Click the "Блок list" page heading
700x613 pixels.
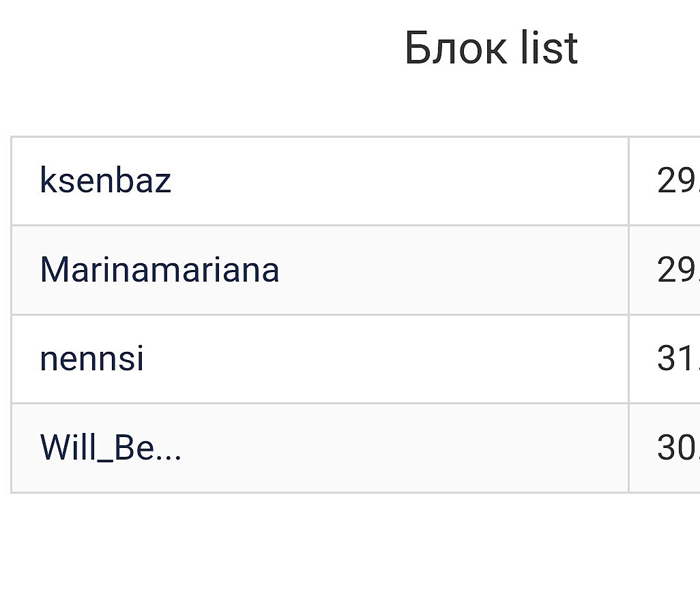(491, 48)
